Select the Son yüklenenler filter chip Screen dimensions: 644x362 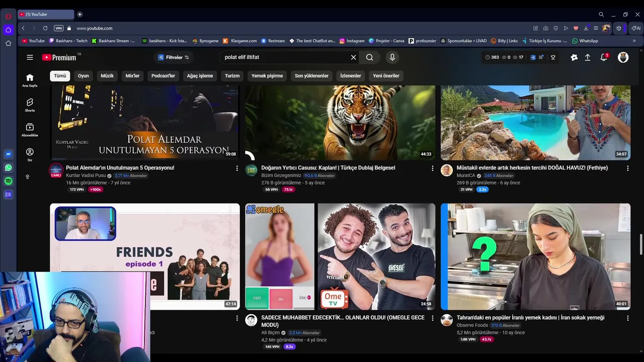click(311, 76)
